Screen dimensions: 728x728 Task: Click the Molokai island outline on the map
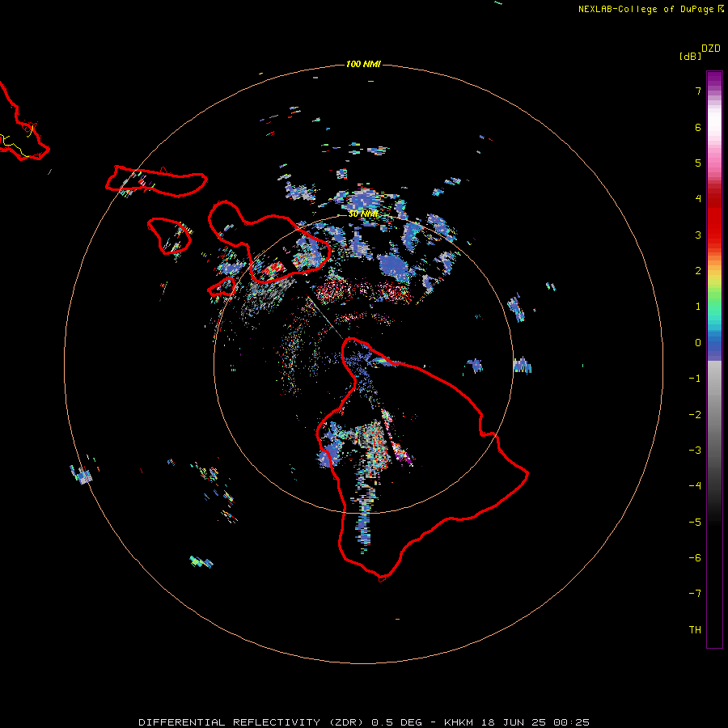click(156, 181)
